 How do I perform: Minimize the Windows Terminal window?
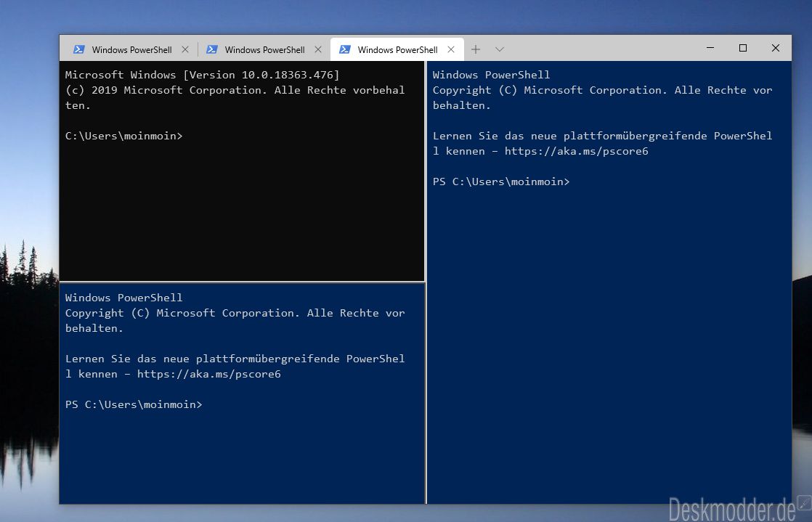(x=710, y=48)
